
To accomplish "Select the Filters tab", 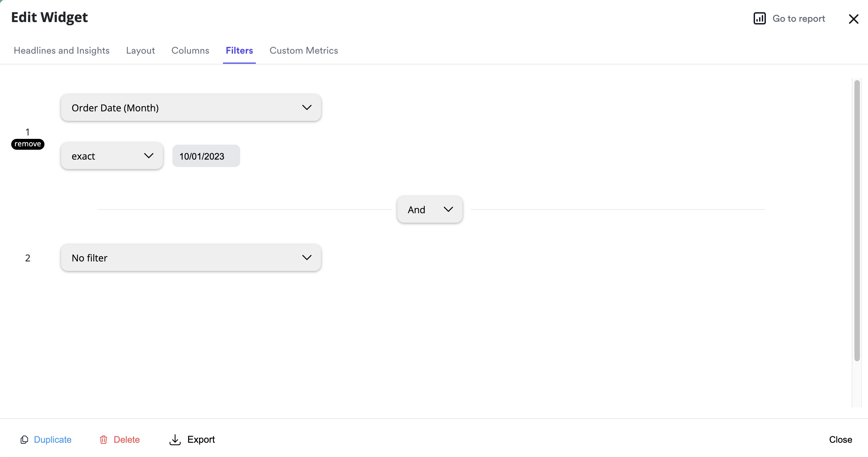I will [x=239, y=51].
